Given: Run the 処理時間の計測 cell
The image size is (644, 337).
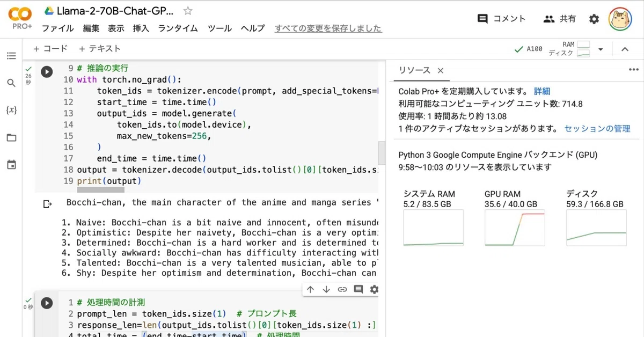Looking at the screenshot, I should 47,303.
